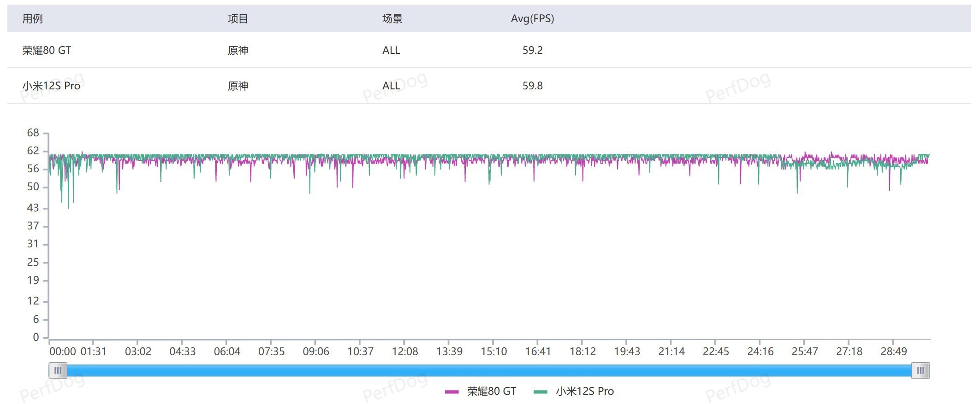Click the 37 FPS axis label
The width and height of the screenshot is (980, 404).
33,226
